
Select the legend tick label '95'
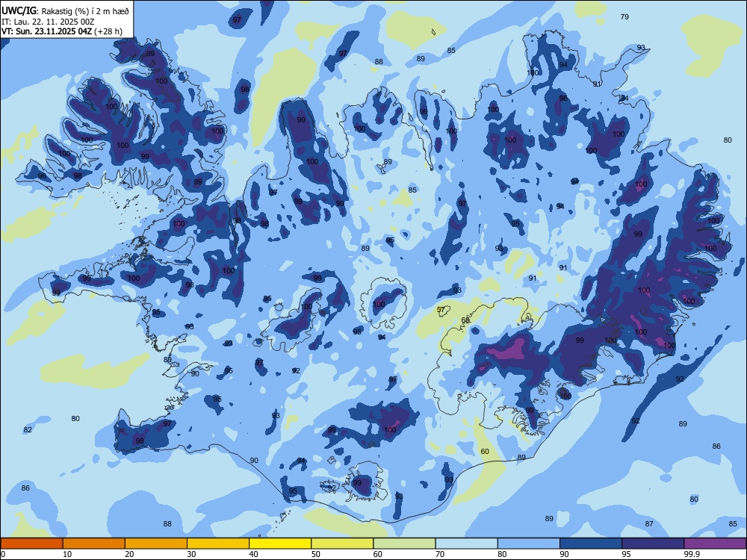pyautogui.click(x=626, y=554)
